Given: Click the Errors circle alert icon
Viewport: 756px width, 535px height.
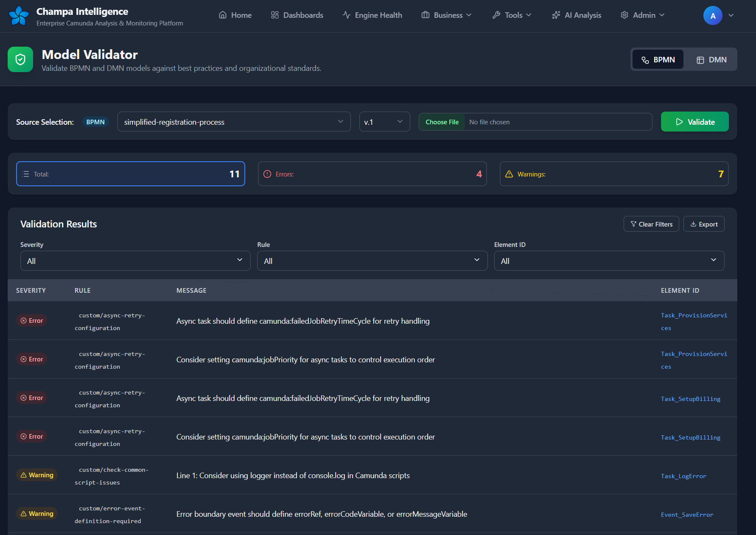Looking at the screenshot, I should coord(267,174).
